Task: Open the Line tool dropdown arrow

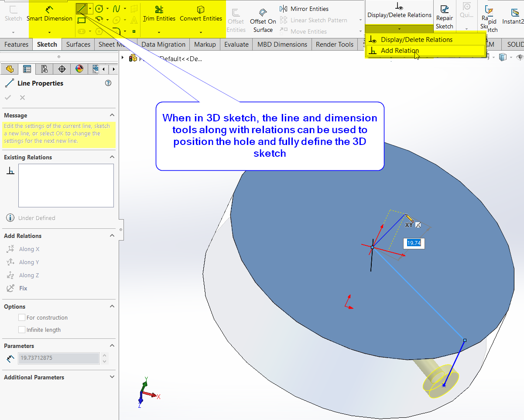Action: pyautogui.click(x=90, y=8)
